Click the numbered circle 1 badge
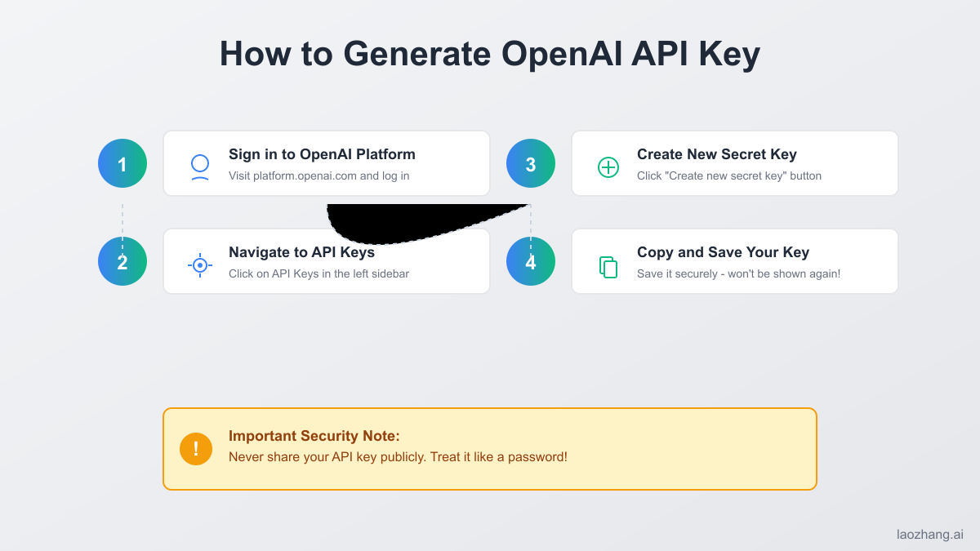This screenshot has width=980, height=551. 122,163
